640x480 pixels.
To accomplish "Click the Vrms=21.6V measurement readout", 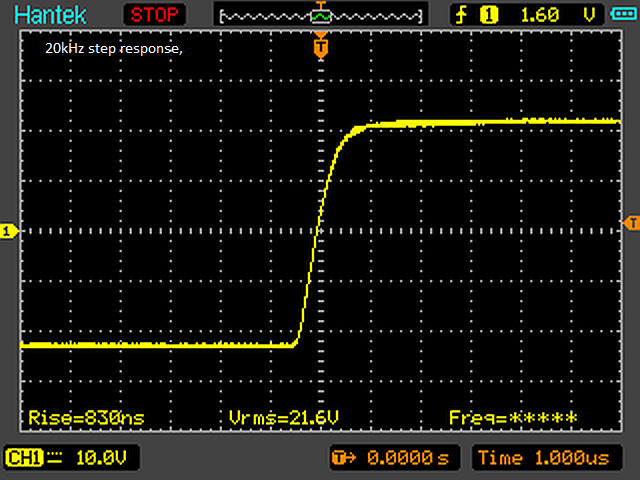I will click(x=284, y=418).
